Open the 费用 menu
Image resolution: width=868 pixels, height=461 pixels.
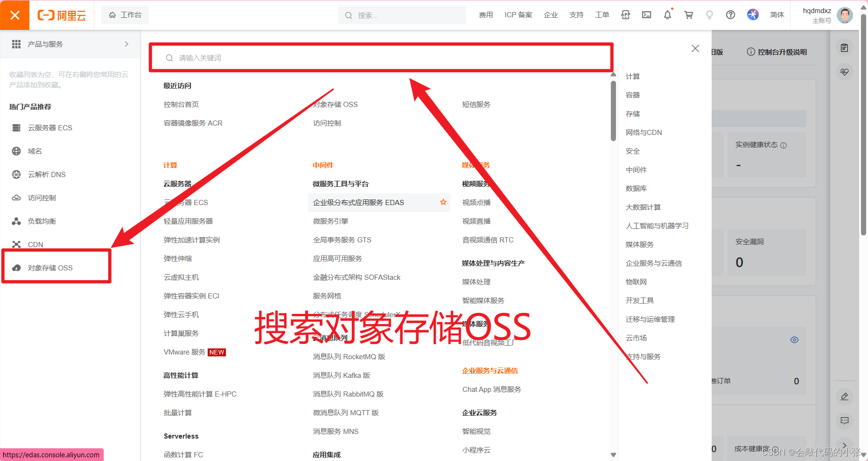[486, 15]
